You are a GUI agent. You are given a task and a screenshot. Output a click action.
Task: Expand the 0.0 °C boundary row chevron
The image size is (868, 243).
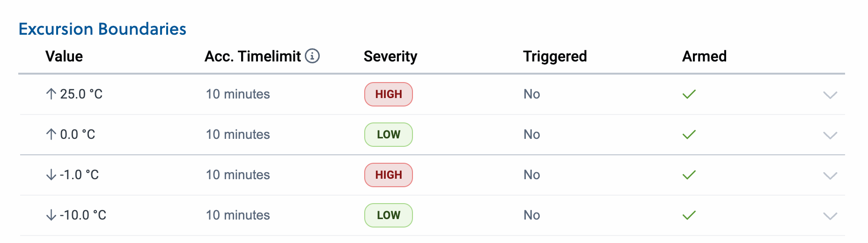point(830,136)
